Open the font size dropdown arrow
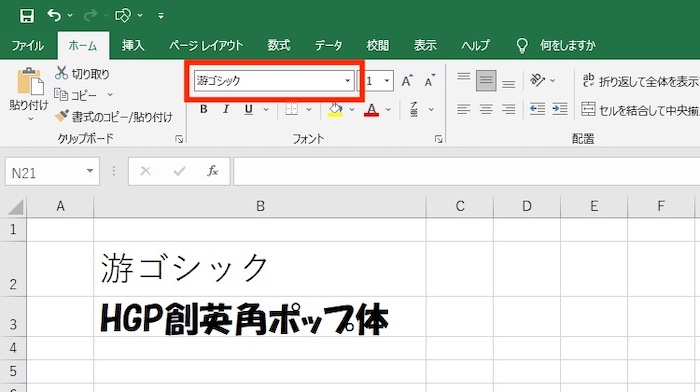This screenshot has width=700, height=392. click(387, 81)
